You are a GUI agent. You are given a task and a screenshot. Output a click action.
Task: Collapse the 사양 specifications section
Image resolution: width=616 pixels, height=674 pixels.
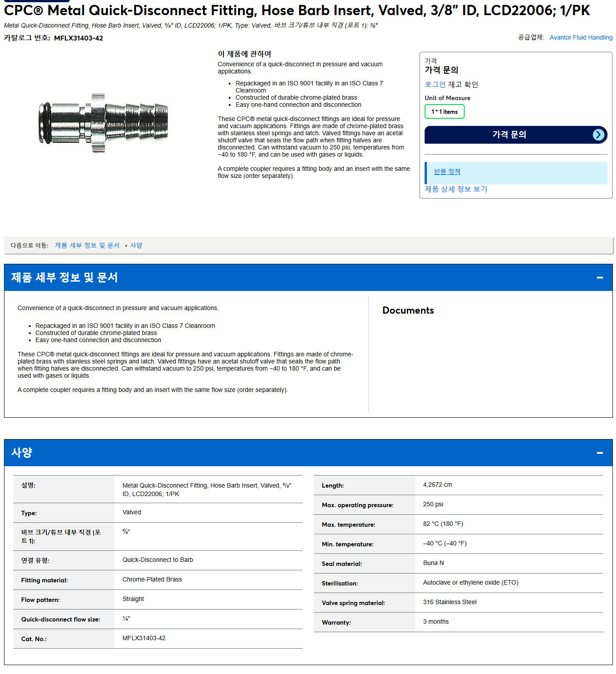[600, 453]
